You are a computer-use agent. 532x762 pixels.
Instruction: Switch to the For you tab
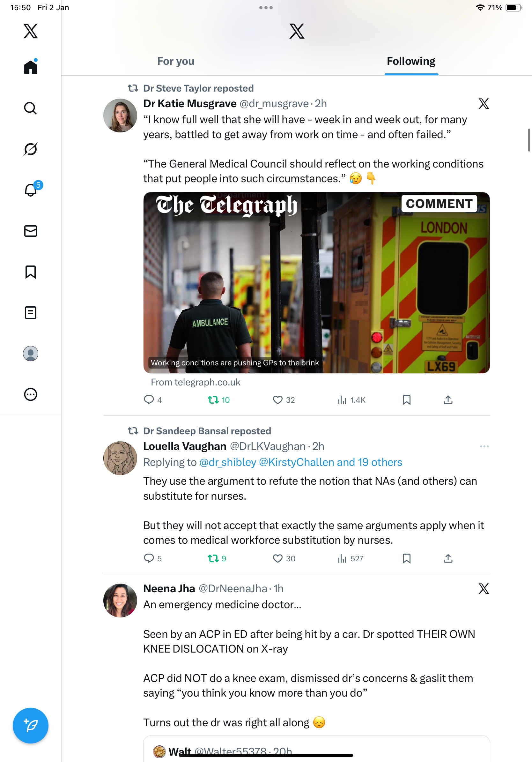(x=176, y=61)
